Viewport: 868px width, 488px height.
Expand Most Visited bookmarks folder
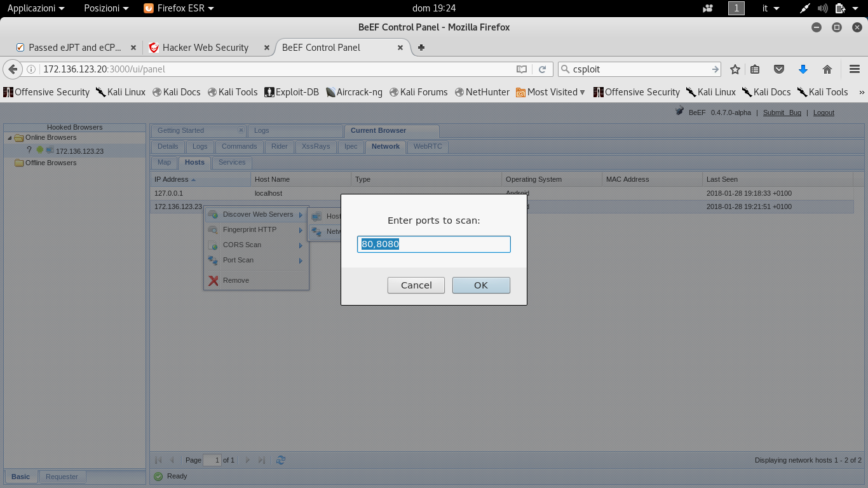551,92
